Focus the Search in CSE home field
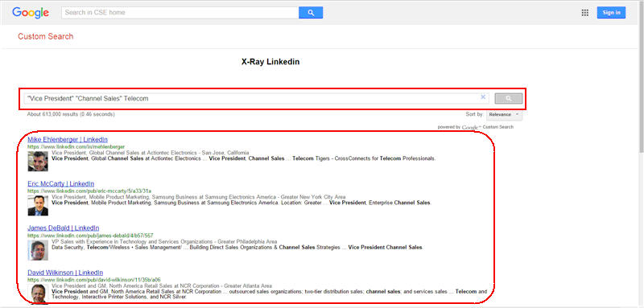 coord(180,13)
